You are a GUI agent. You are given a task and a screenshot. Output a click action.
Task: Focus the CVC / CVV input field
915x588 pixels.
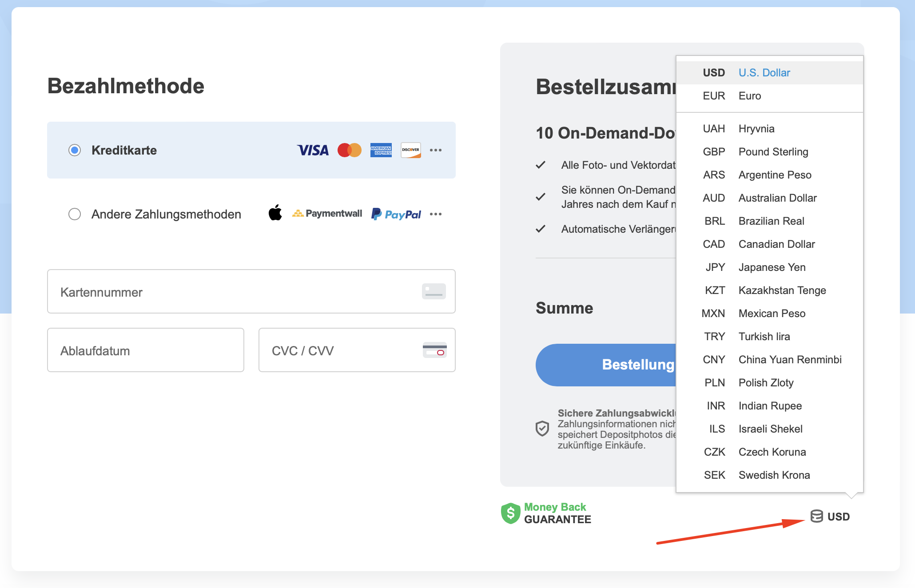357,350
